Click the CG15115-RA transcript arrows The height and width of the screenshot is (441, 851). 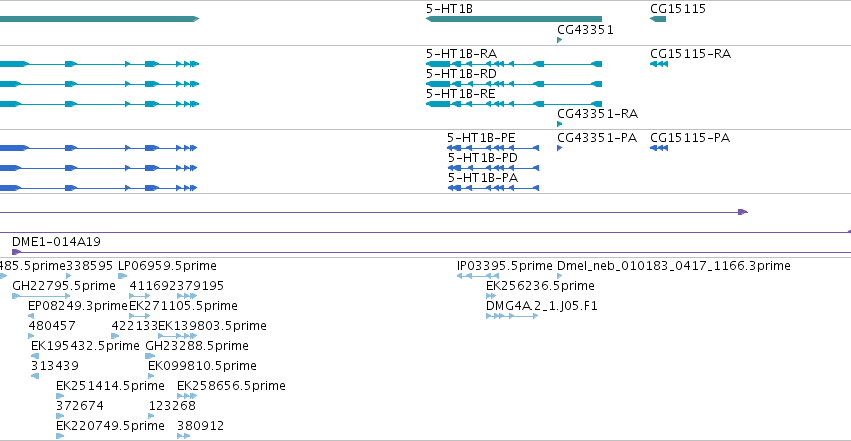coord(659,64)
